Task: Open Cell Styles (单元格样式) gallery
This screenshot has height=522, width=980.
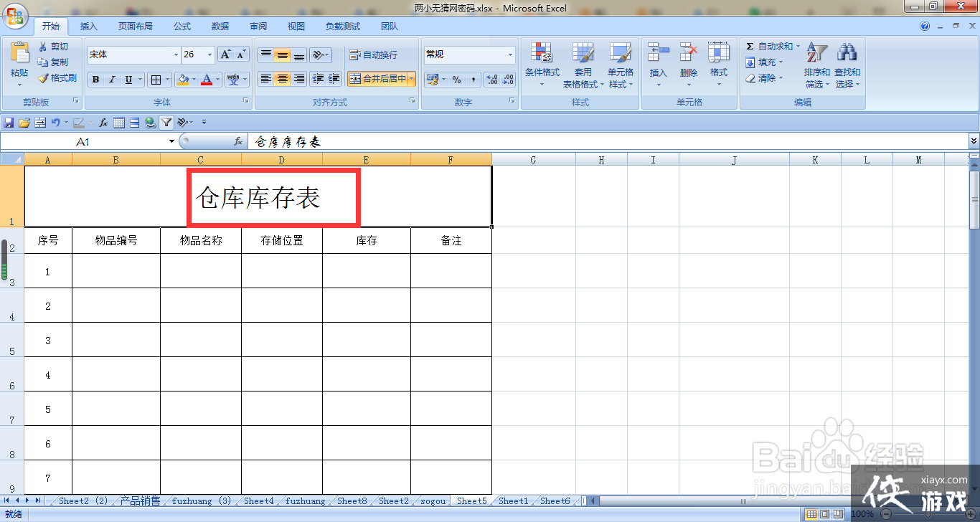Action: (621, 65)
